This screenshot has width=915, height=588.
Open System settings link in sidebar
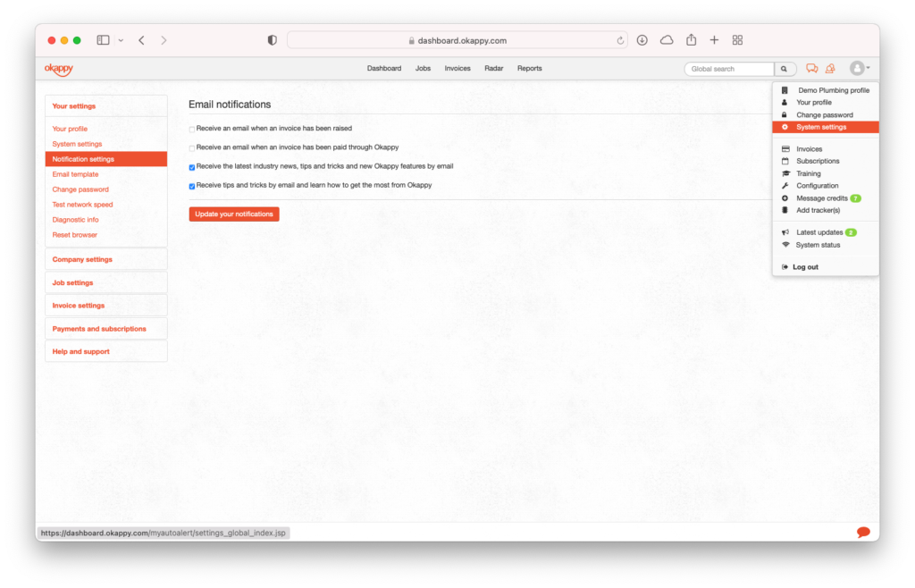coord(77,144)
